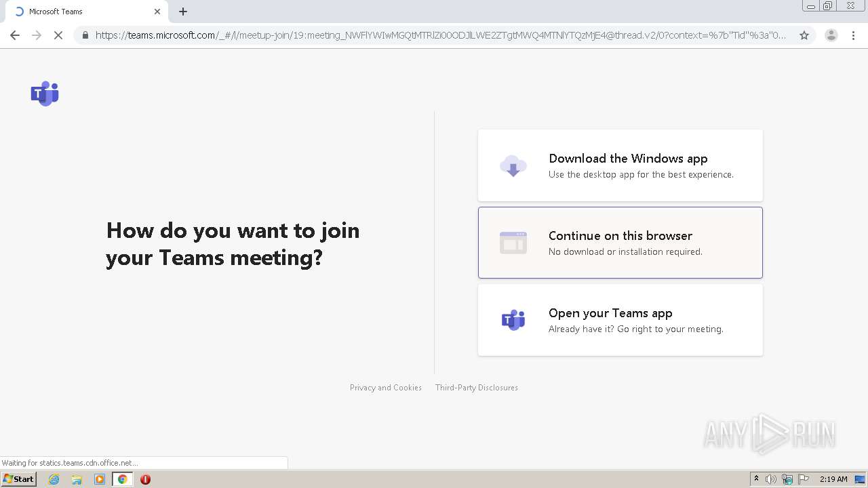Click the Action Center flag tray icon
868x488 pixels.
tap(804, 479)
